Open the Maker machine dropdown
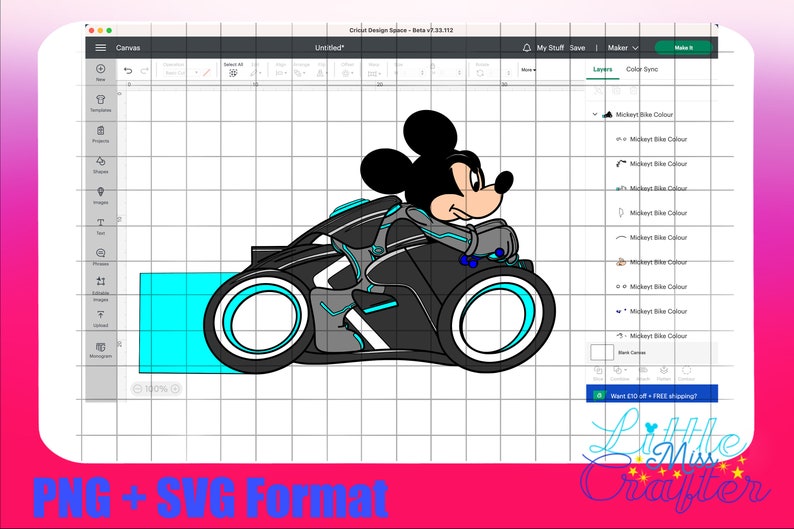Screen dimensions: 794x529 pos(623,48)
